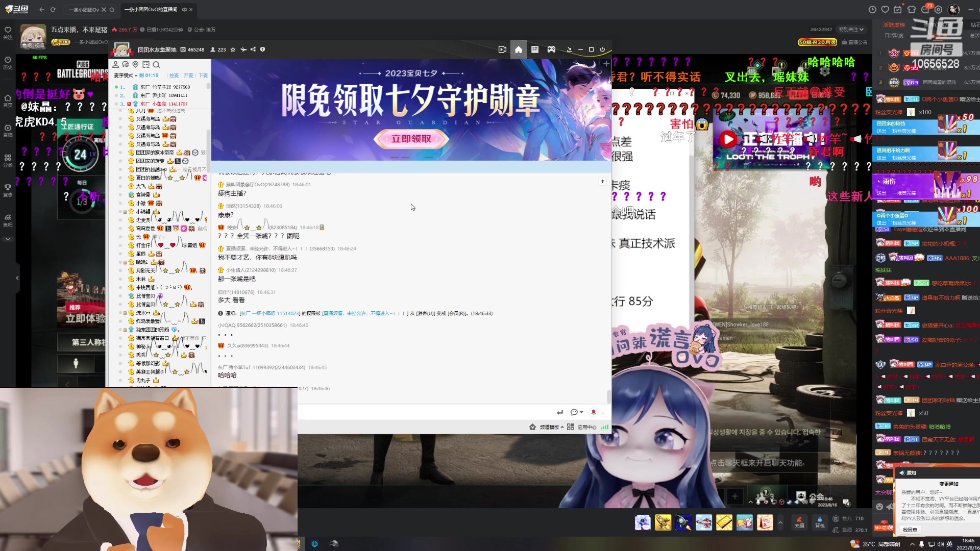This screenshot has width=980, height=551.
Task: Go back with the Douyu back arrow
Action: (x=42, y=9)
